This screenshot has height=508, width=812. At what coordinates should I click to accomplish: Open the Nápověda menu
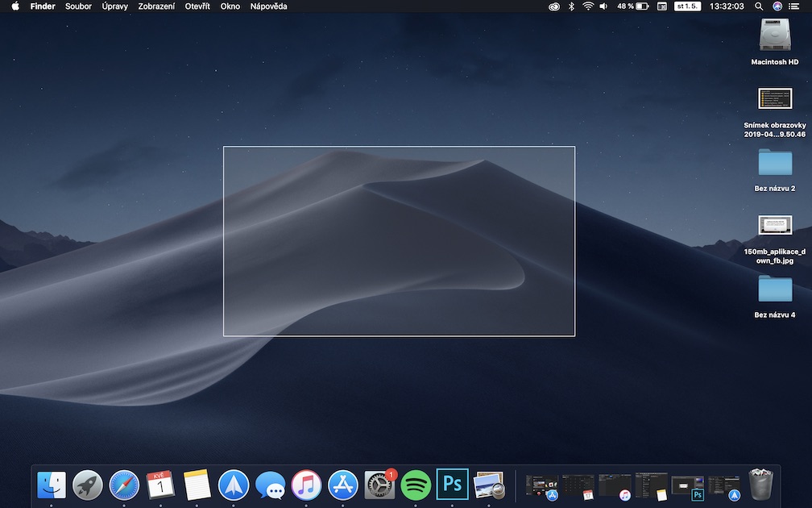pyautogui.click(x=268, y=6)
